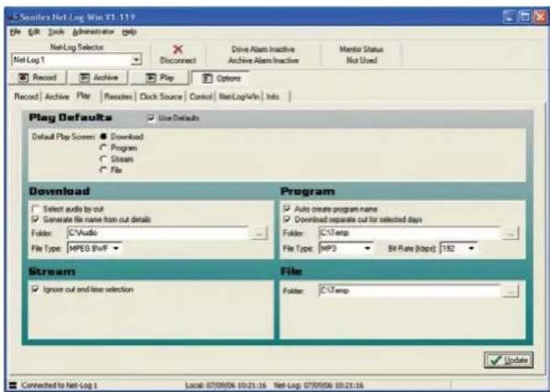Switch to the Control sub-tab
The height and width of the screenshot is (392, 550).
pos(200,96)
